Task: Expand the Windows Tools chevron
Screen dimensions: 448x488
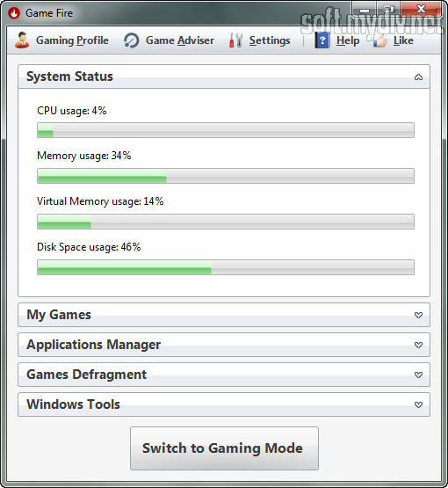Action: [x=418, y=404]
